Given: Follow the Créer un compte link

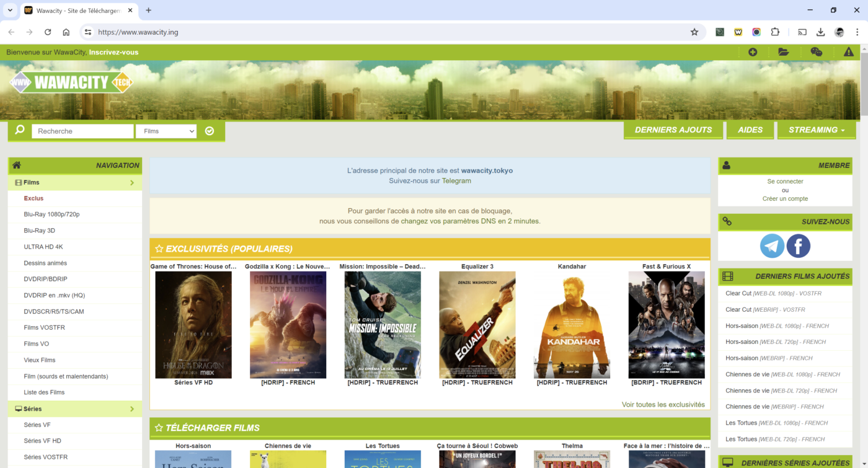Looking at the screenshot, I should tap(785, 199).
